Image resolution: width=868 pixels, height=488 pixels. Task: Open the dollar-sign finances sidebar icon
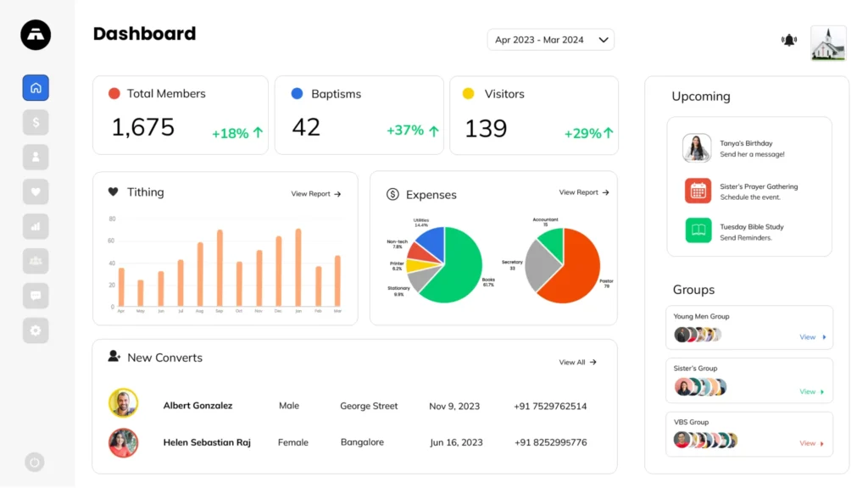(36, 122)
